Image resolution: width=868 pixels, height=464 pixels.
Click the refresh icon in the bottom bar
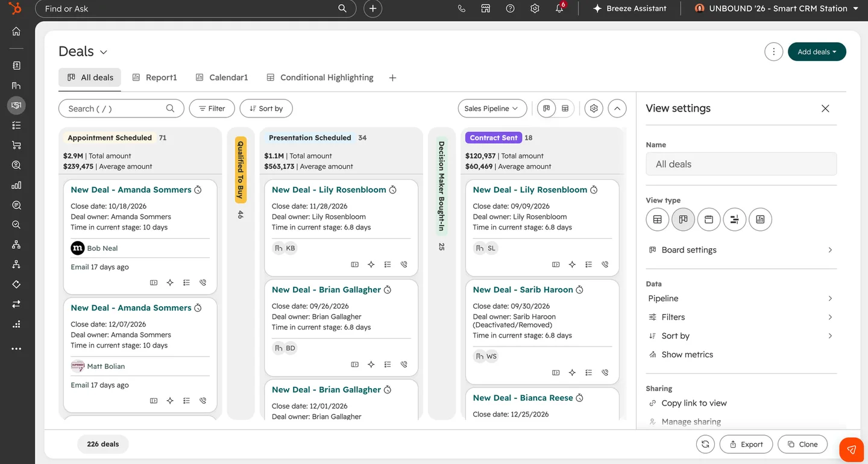705,444
